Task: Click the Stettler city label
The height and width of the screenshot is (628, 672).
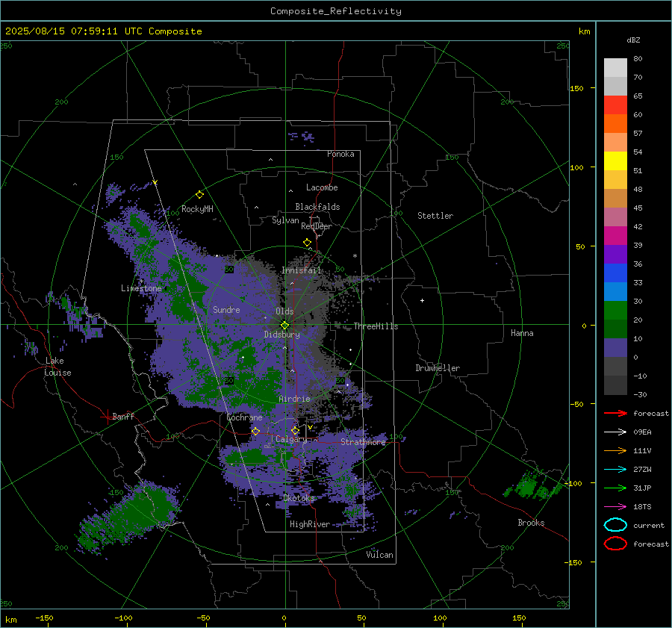Action: click(435, 216)
